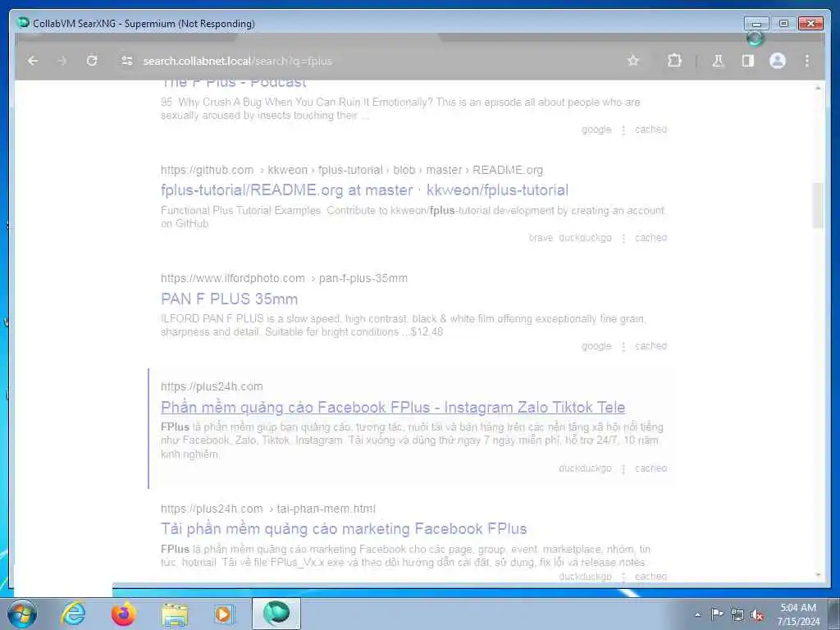Launch Internet Explorer from the taskbar
840x630 pixels.
click(73, 614)
